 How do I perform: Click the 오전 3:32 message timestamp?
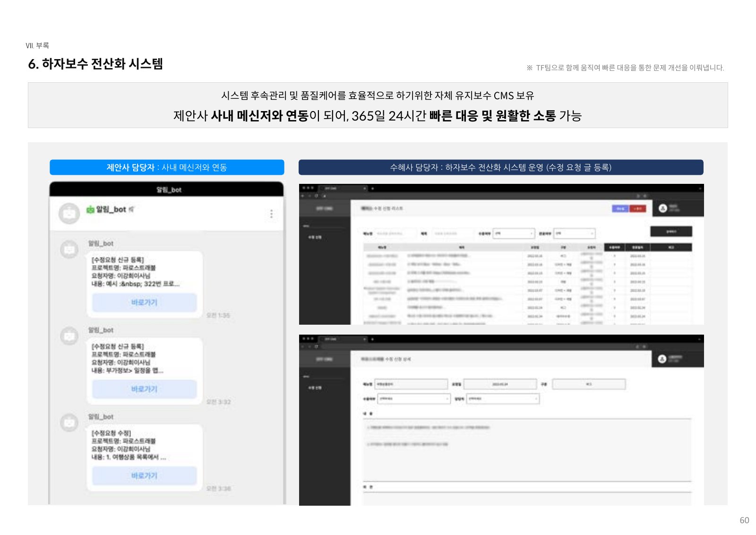coord(218,402)
